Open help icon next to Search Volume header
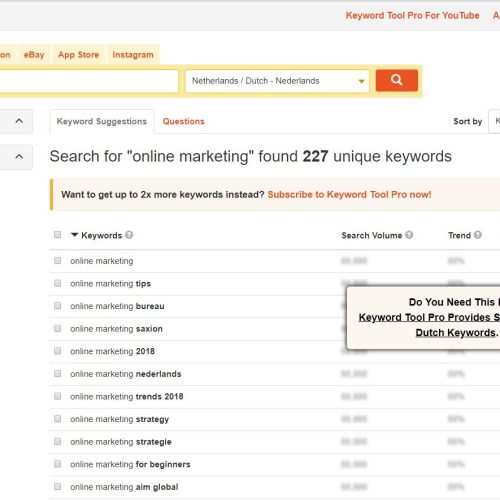This screenshot has height=500, width=500. click(x=409, y=235)
